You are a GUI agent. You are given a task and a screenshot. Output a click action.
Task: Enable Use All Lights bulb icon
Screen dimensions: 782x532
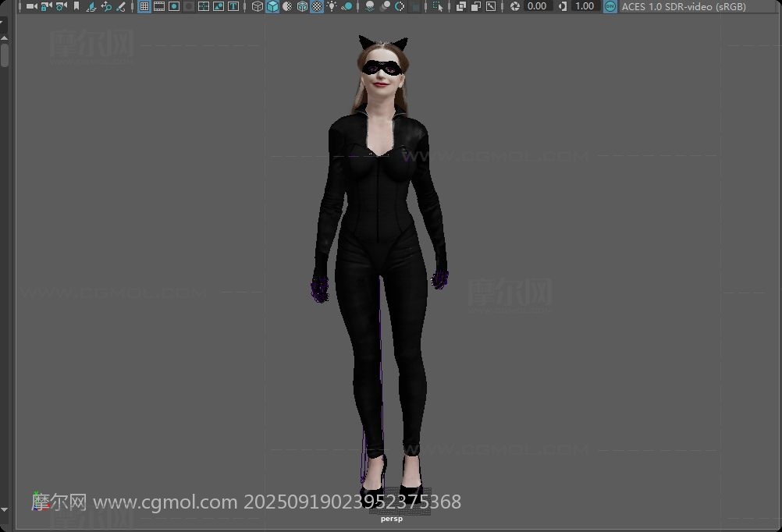332,6
